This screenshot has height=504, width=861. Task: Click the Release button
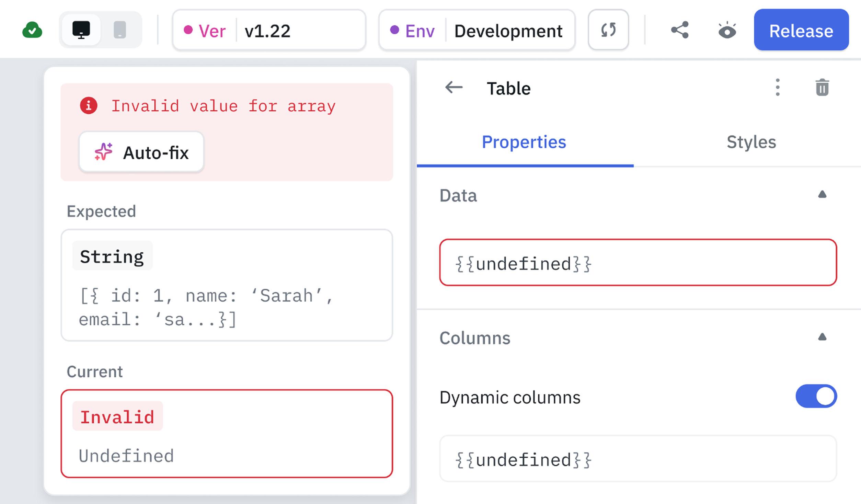pos(801,30)
